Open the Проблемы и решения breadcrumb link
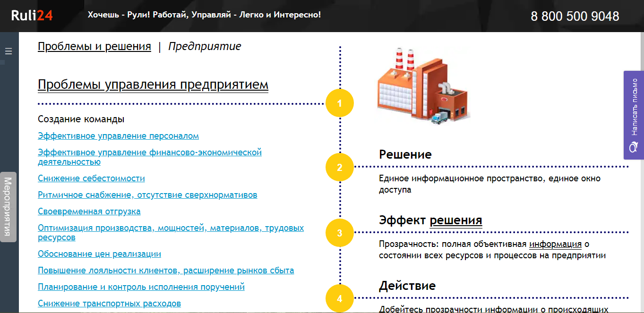 pos(94,46)
